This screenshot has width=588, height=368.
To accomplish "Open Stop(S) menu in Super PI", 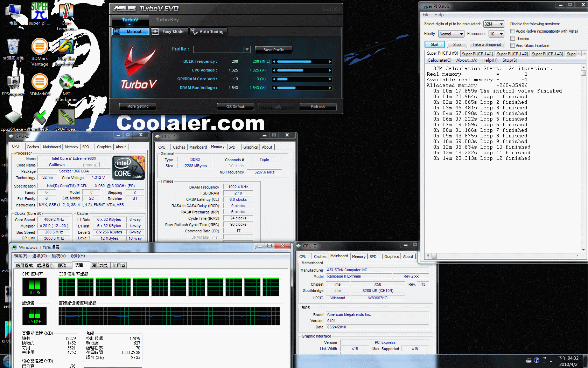I will click(x=510, y=60).
